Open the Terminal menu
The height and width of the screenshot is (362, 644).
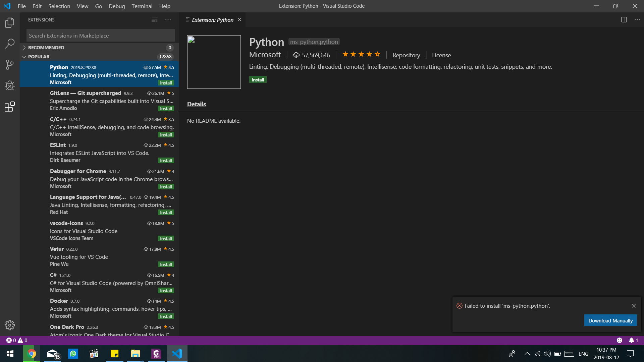142,6
